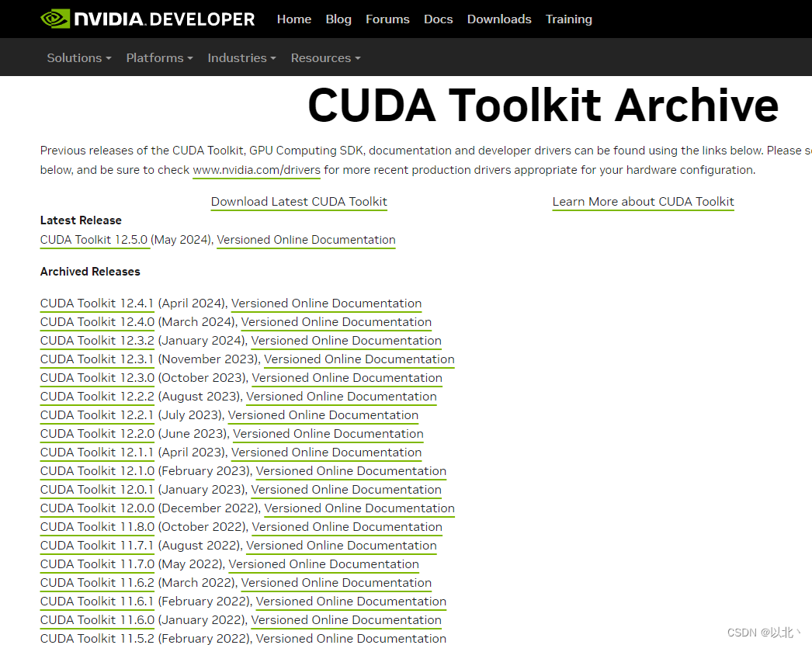The height and width of the screenshot is (645, 812).
Task: Open documentation for CUDA 12.2.1
Action: click(323, 415)
